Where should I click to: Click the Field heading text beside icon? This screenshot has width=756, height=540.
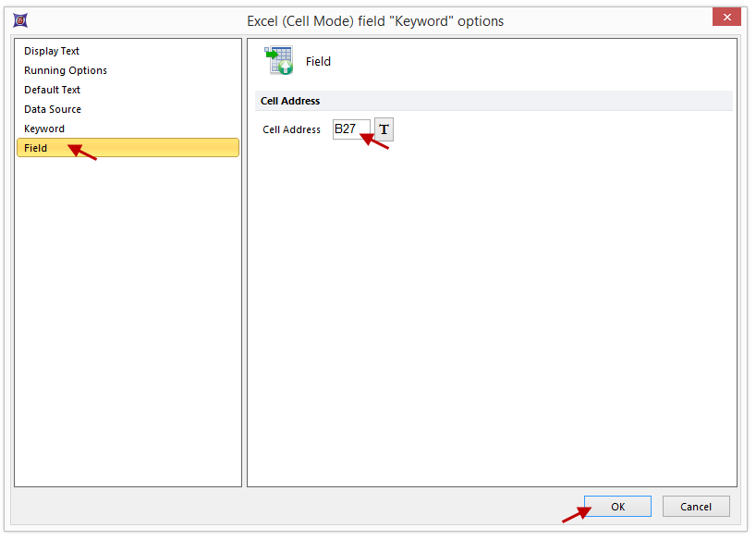coord(318,62)
